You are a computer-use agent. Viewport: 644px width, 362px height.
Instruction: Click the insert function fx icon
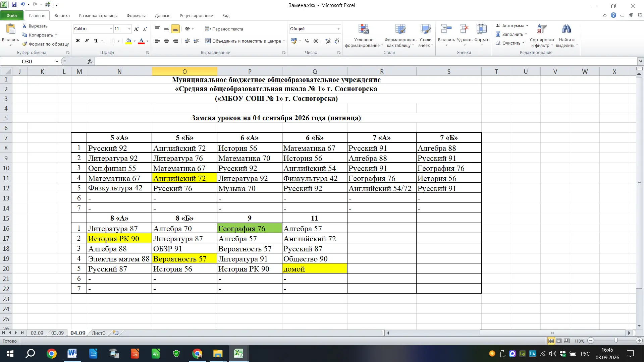tap(90, 61)
